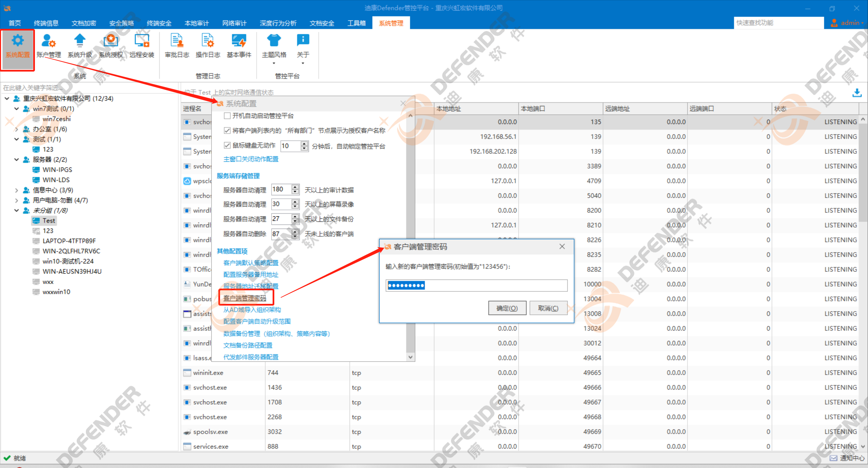This screenshot has width=868, height=468.
Task: Open 主题风格 theme style icon
Action: point(274,40)
